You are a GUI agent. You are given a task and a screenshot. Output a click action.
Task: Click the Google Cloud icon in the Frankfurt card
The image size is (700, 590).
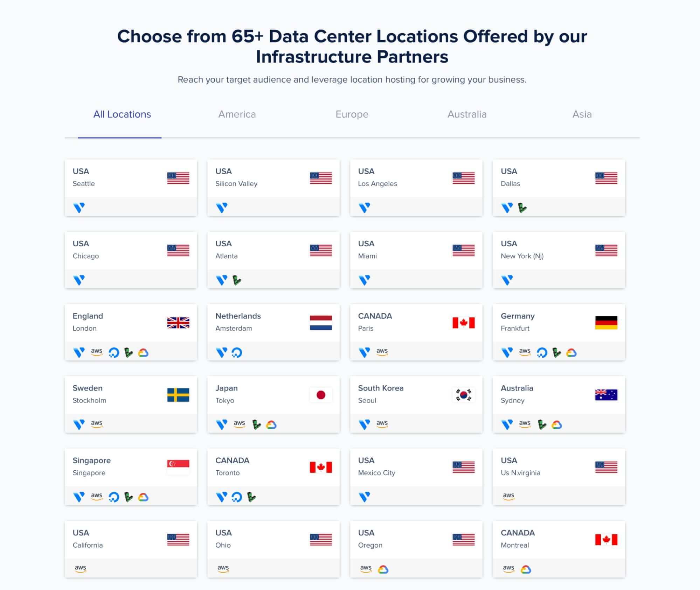pos(571,352)
